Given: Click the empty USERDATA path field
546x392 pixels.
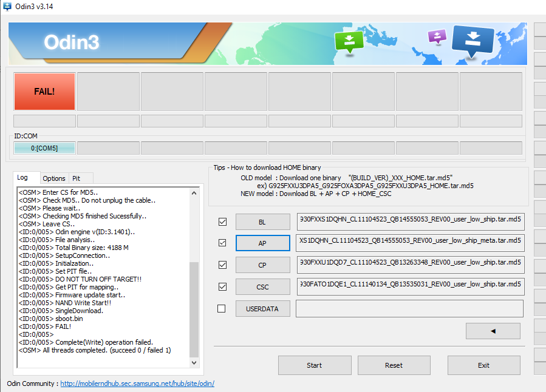Looking at the screenshot, I should (410, 308).
